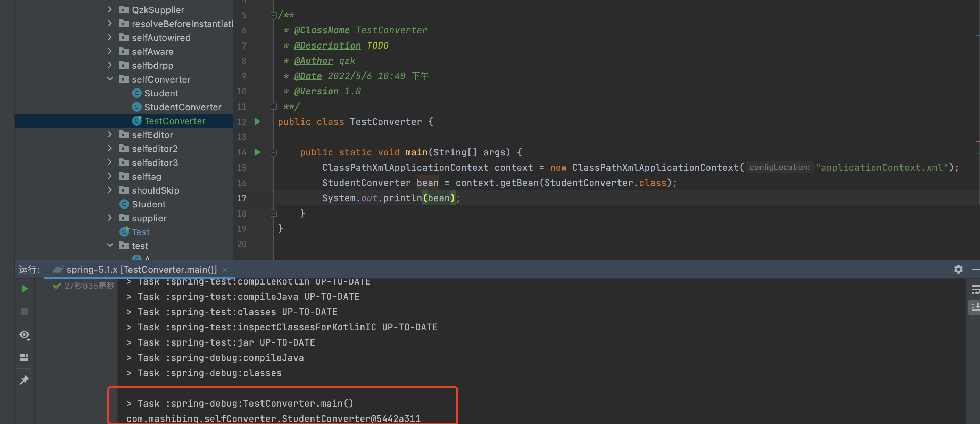The height and width of the screenshot is (424, 980).
Task: Expand the selfeditor2 folder
Action: [110, 148]
